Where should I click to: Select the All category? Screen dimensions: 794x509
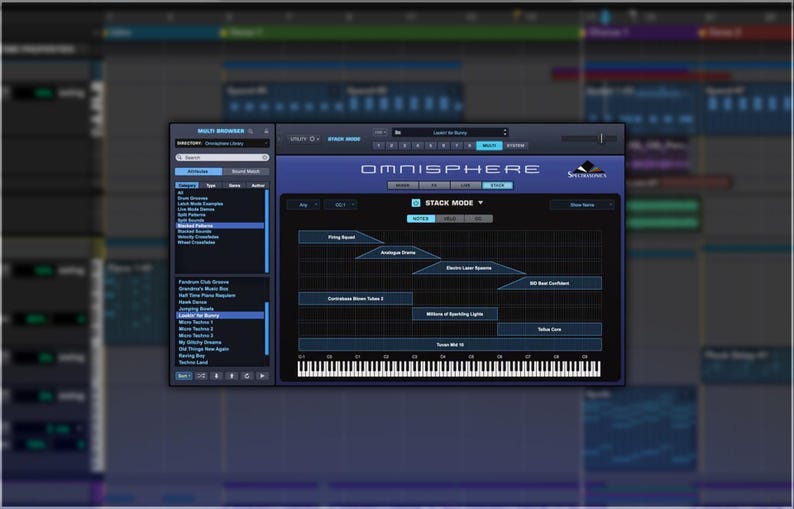point(220,192)
